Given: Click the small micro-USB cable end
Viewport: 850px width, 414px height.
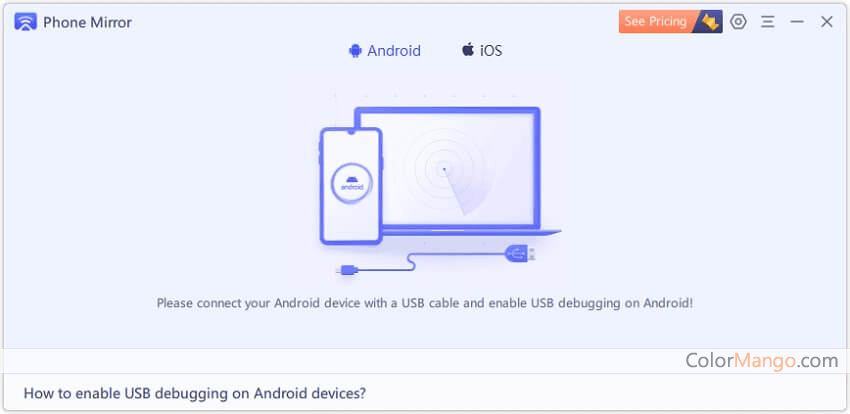Looking at the screenshot, I should (346, 269).
